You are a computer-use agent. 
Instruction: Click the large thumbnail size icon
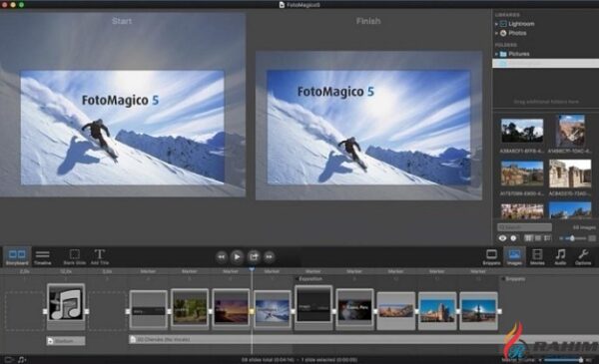tap(592, 238)
